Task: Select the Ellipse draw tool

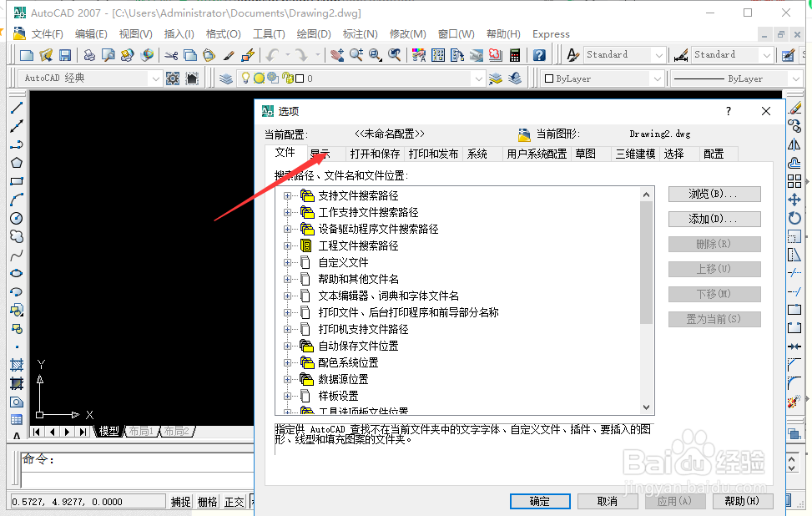Action: coord(17,274)
